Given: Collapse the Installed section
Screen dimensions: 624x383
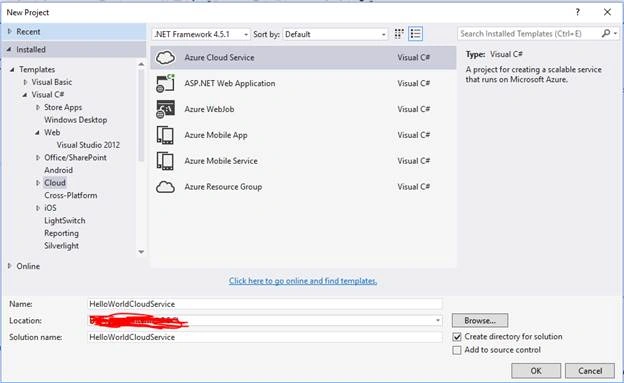Looking at the screenshot, I should (10, 49).
